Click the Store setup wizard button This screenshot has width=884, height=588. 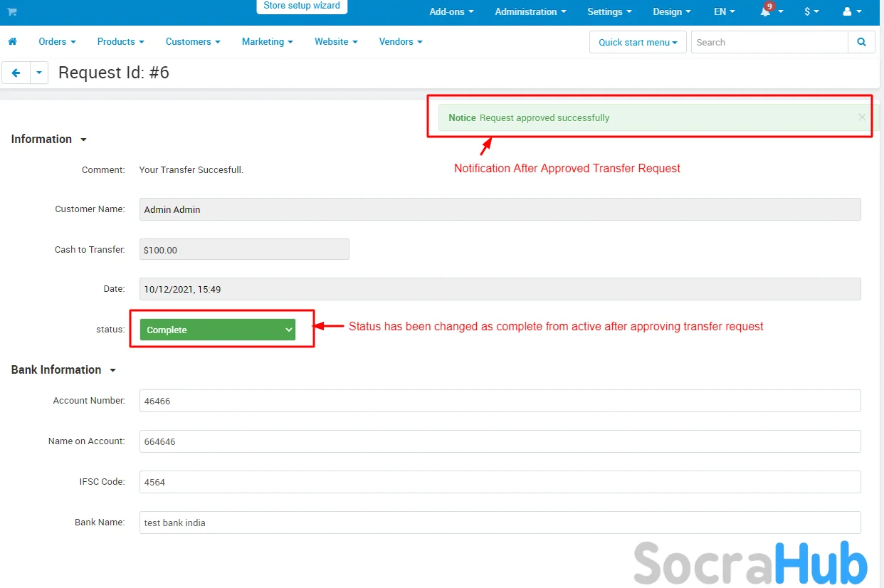302,6
